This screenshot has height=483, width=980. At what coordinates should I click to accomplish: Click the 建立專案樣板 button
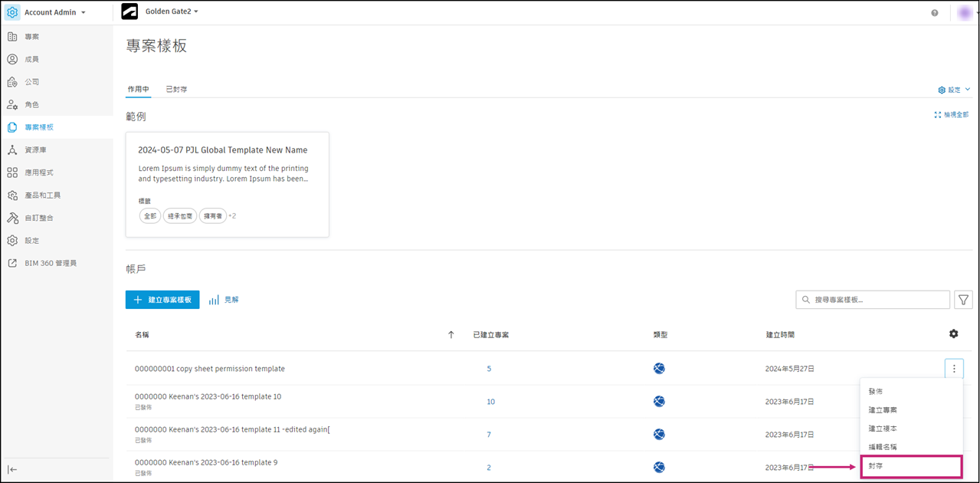(162, 300)
